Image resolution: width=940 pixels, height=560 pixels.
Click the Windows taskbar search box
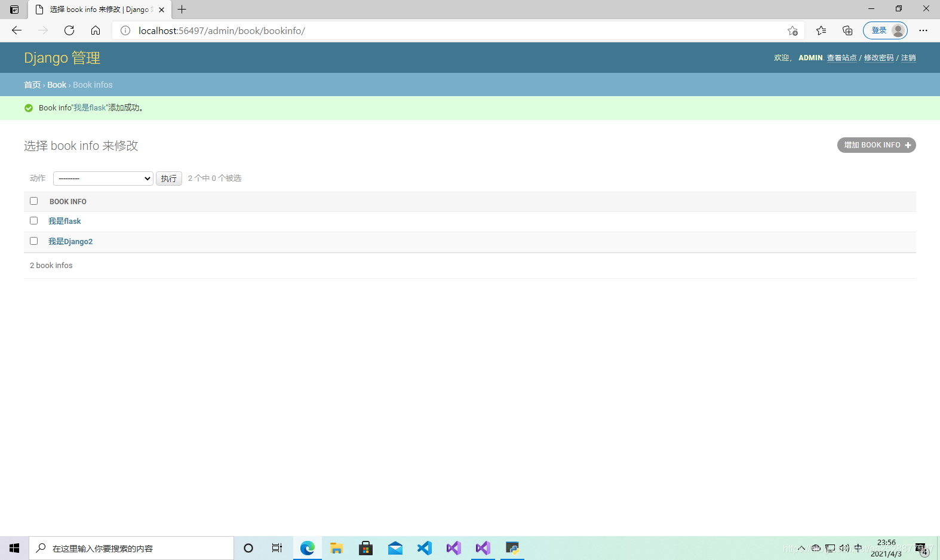tap(131, 548)
